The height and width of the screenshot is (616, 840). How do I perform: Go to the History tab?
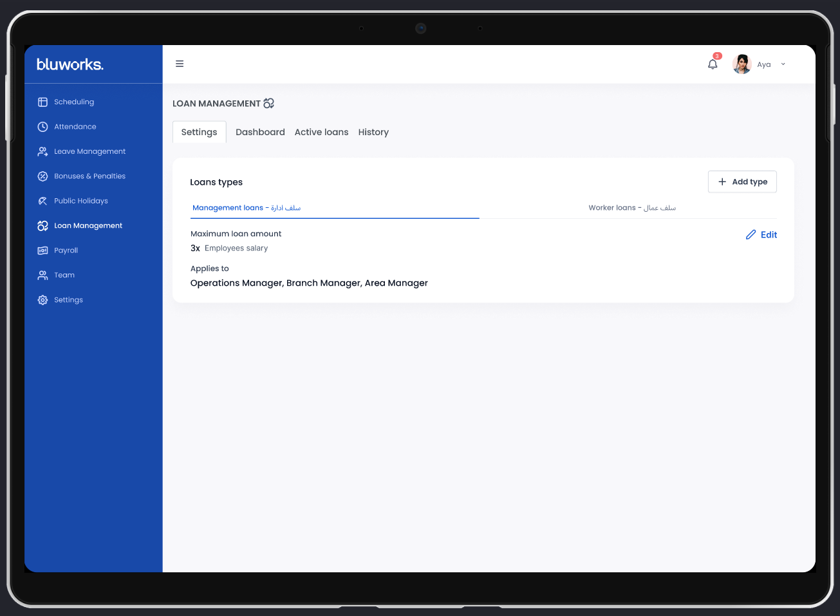pos(373,132)
